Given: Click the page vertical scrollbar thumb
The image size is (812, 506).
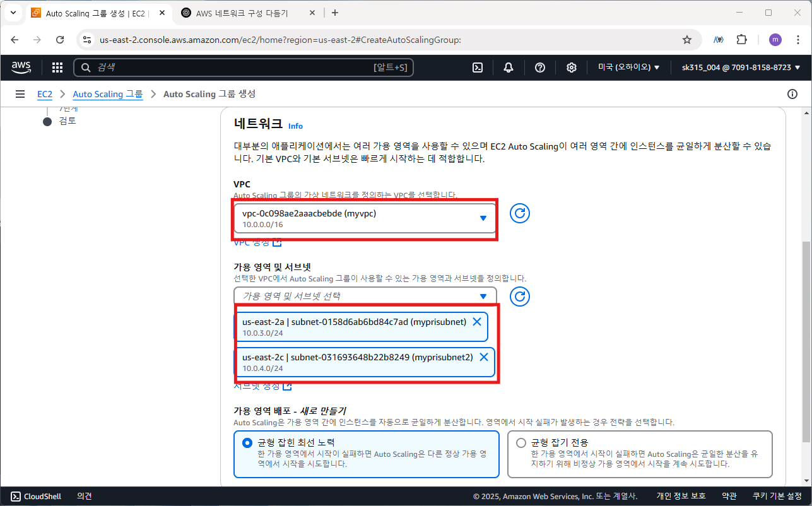Looking at the screenshot, I should click(806, 341).
